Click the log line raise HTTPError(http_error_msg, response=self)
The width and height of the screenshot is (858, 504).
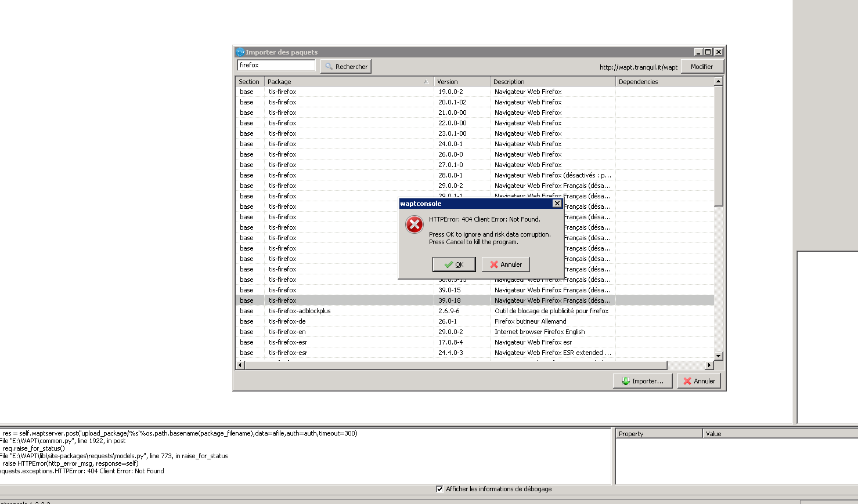coord(70,463)
